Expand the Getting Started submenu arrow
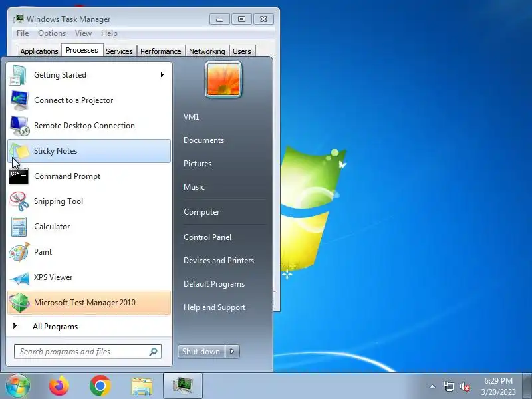This screenshot has width=532, height=399. point(162,75)
